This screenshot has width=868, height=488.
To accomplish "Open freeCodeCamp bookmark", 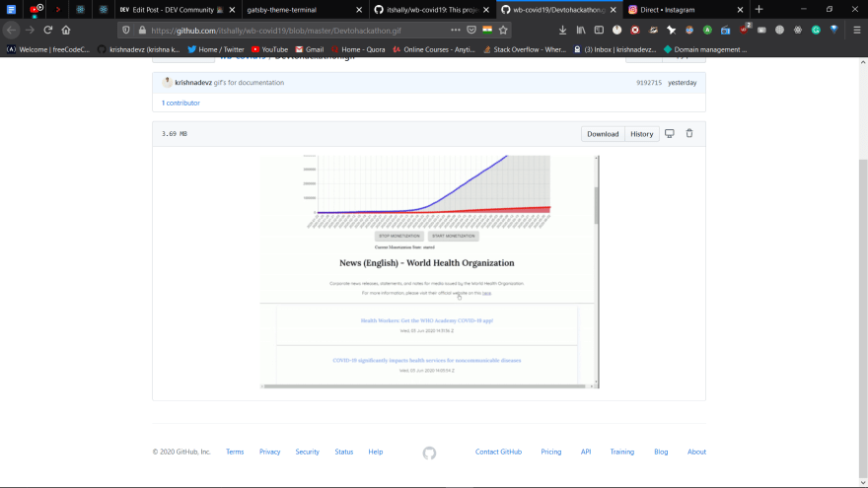I will (x=48, y=49).
